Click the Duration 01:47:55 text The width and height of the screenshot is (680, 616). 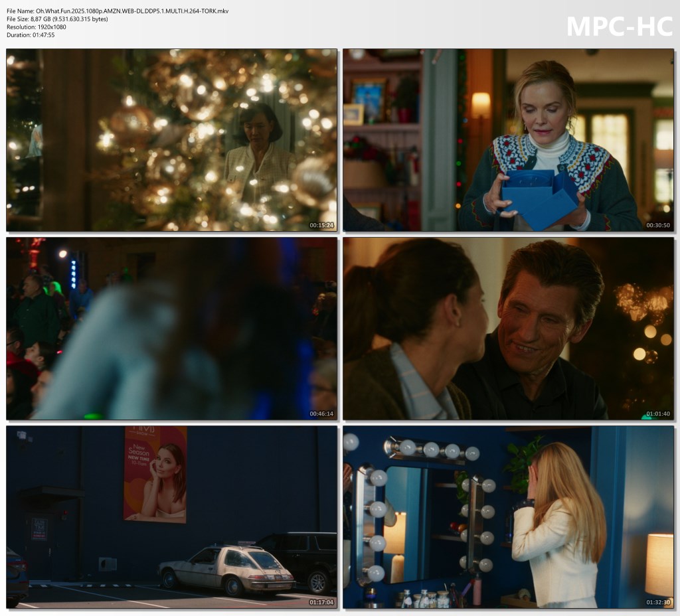[31, 35]
